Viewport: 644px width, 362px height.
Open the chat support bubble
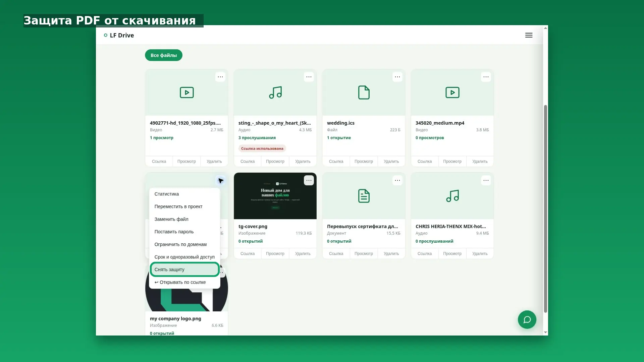(527, 319)
